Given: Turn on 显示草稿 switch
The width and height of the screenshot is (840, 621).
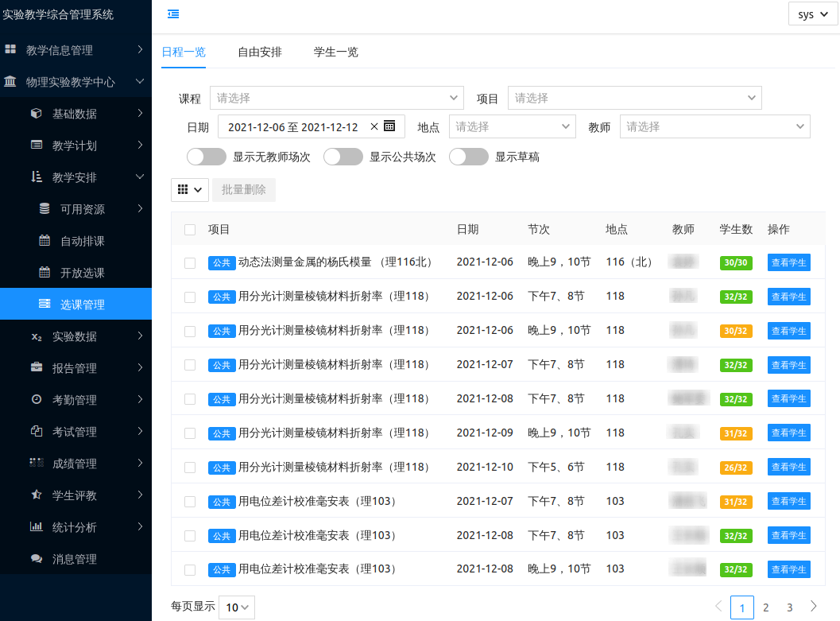Looking at the screenshot, I should tap(468, 157).
